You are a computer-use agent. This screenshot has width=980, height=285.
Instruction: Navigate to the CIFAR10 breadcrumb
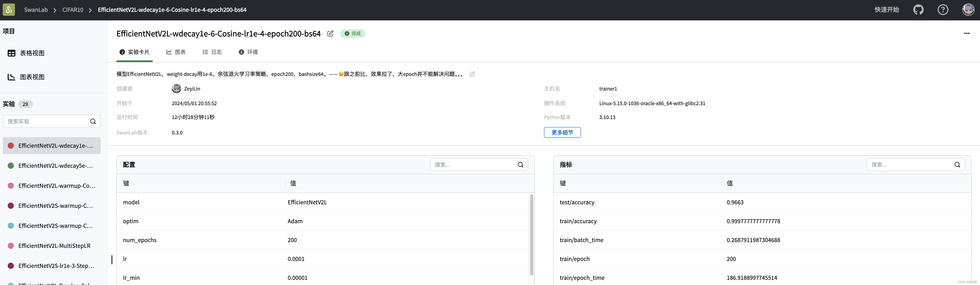pos(73,9)
